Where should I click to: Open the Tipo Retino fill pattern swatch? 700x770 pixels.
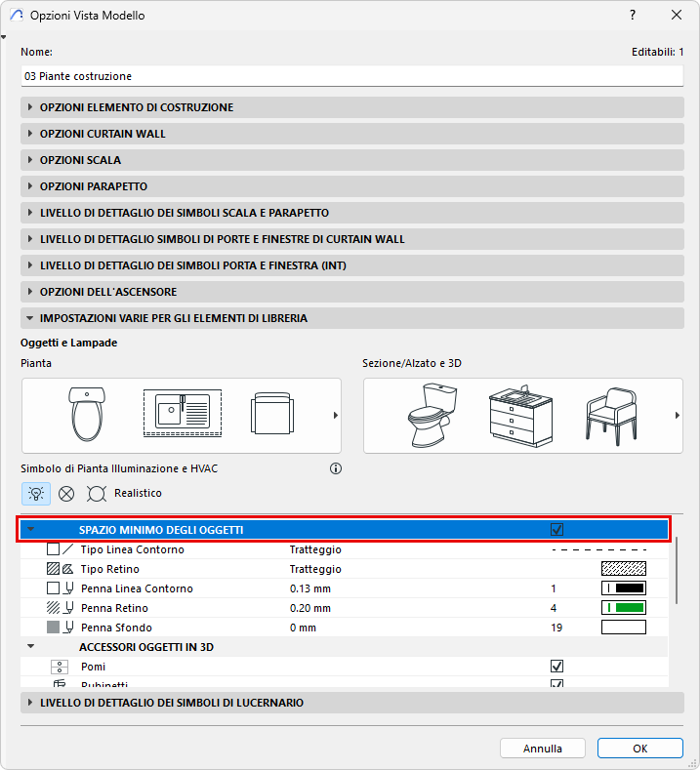tap(624, 569)
